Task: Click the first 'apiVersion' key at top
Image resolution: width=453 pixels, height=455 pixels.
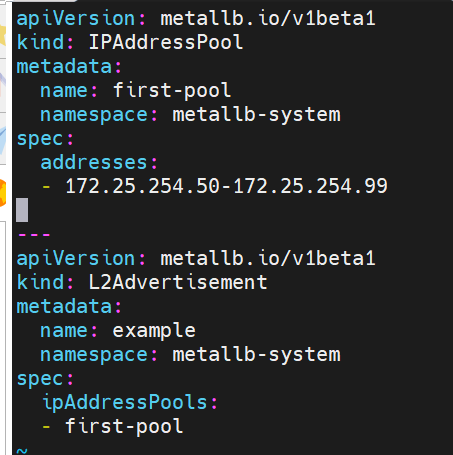Action: tap(76, 19)
